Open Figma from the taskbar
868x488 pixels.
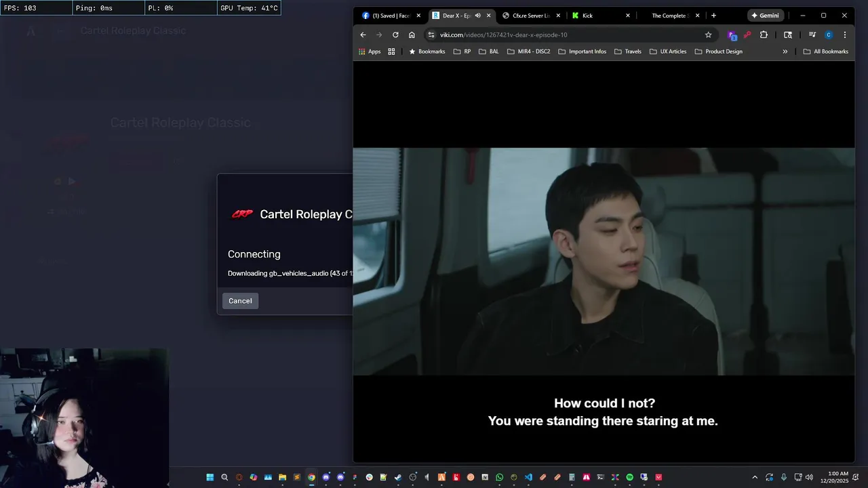tap(355, 477)
